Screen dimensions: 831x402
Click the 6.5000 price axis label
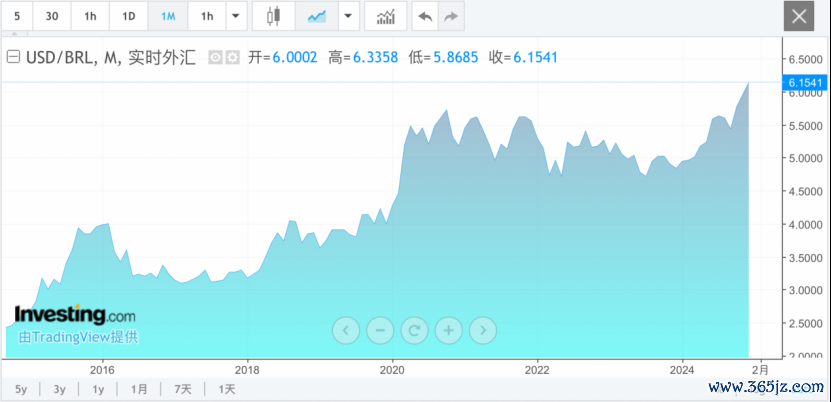[806, 60]
